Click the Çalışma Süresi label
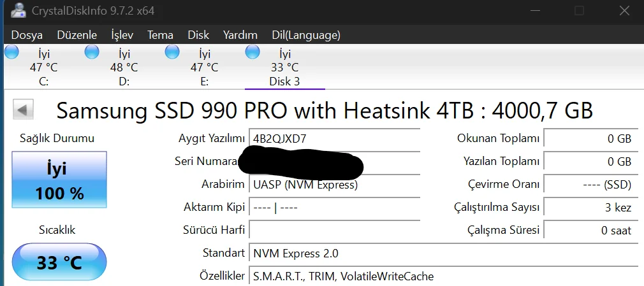This screenshot has height=286, width=644. (503, 230)
